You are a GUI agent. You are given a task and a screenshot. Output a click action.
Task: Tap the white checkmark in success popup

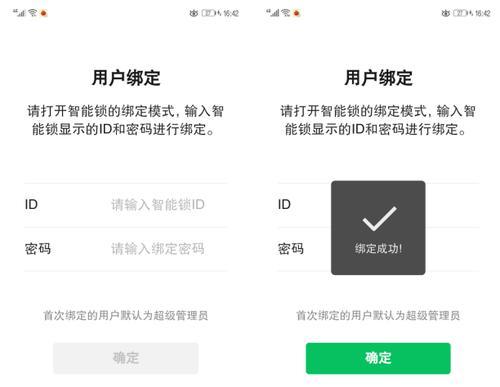click(379, 219)
